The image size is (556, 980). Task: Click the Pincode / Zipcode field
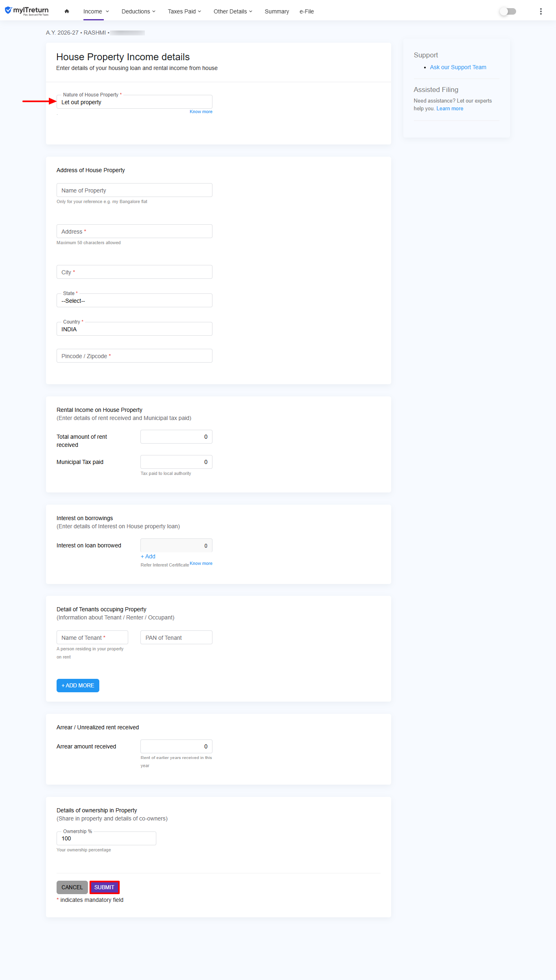point(134,356)
